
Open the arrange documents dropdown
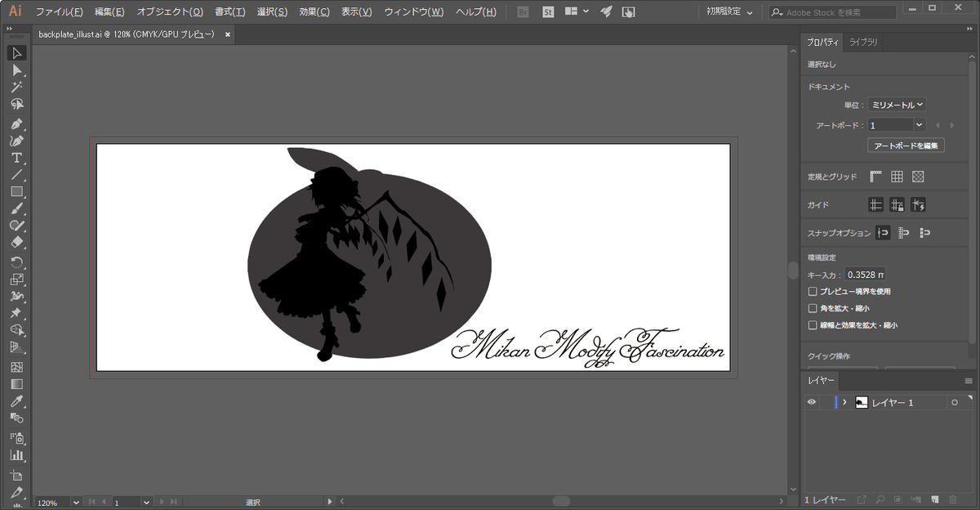tap(577, 11)
